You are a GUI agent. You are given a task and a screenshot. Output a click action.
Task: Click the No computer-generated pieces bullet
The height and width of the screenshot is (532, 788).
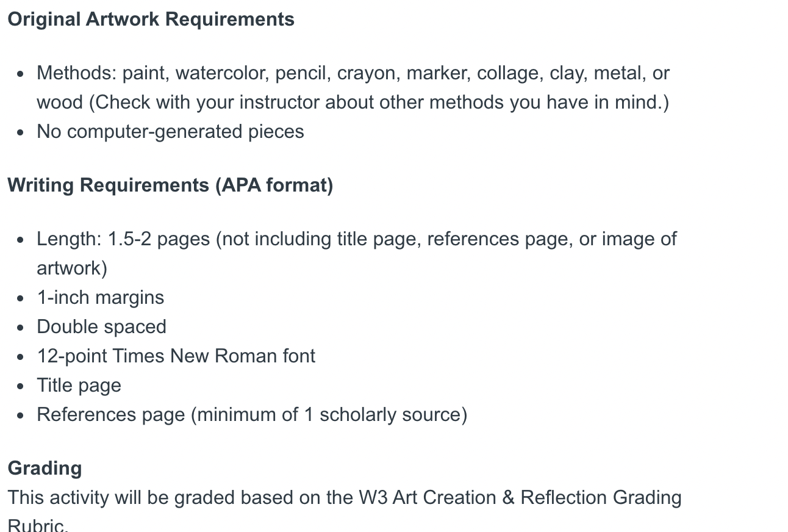pyautogui.click(x=170, y=132)
